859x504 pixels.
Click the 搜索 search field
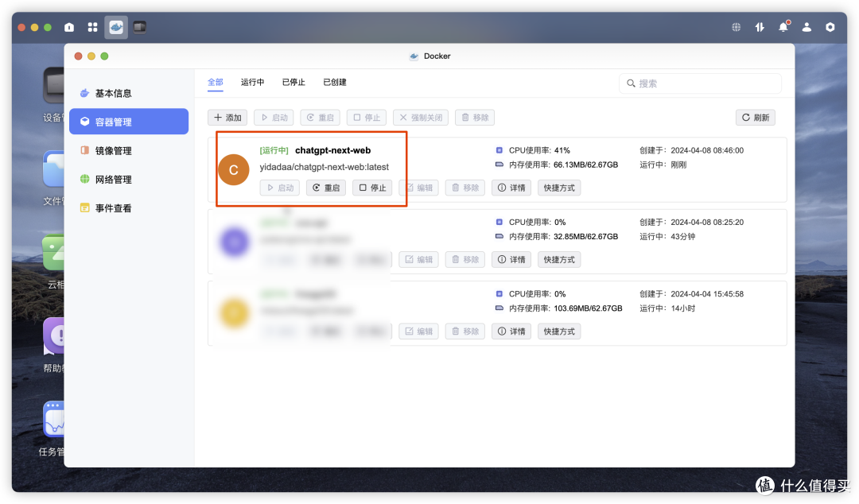(700, 83)
